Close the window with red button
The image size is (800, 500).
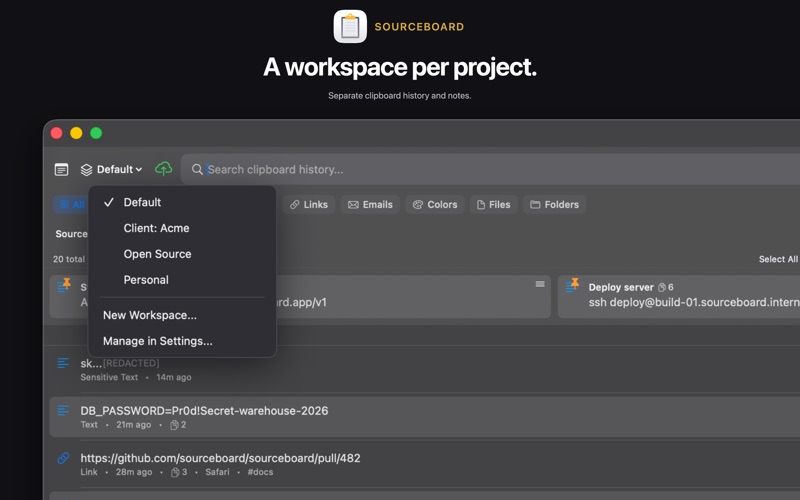point(57,133)
